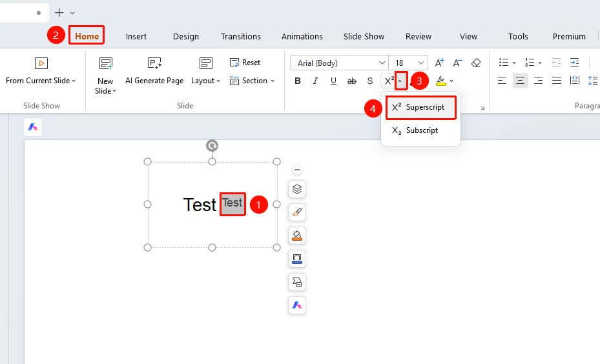
Task: Select Subscript from the menu
Action: point(420,130)
